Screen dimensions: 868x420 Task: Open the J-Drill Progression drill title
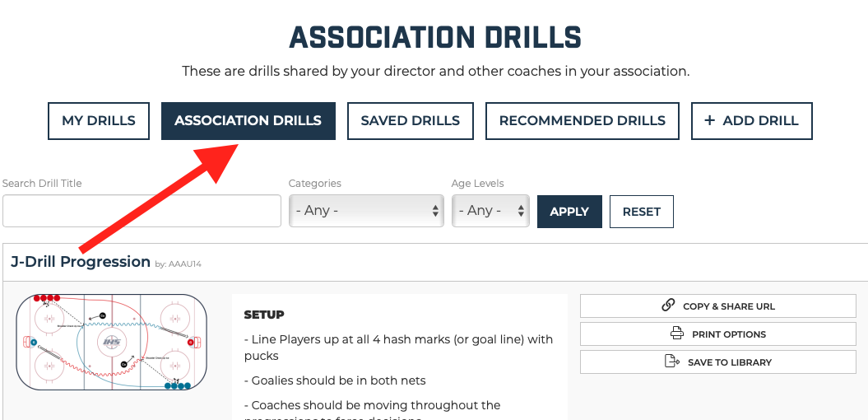[x=81, y=262]
